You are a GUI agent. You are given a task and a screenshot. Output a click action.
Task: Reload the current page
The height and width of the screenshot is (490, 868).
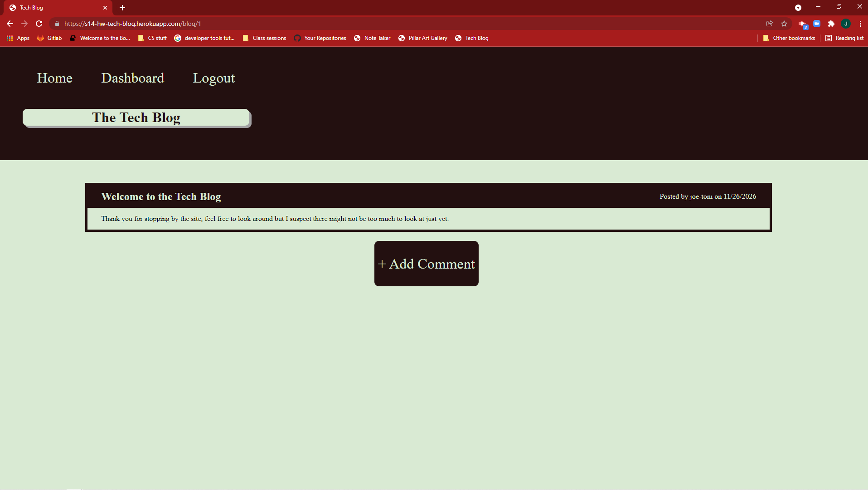(x=39, y=24)
